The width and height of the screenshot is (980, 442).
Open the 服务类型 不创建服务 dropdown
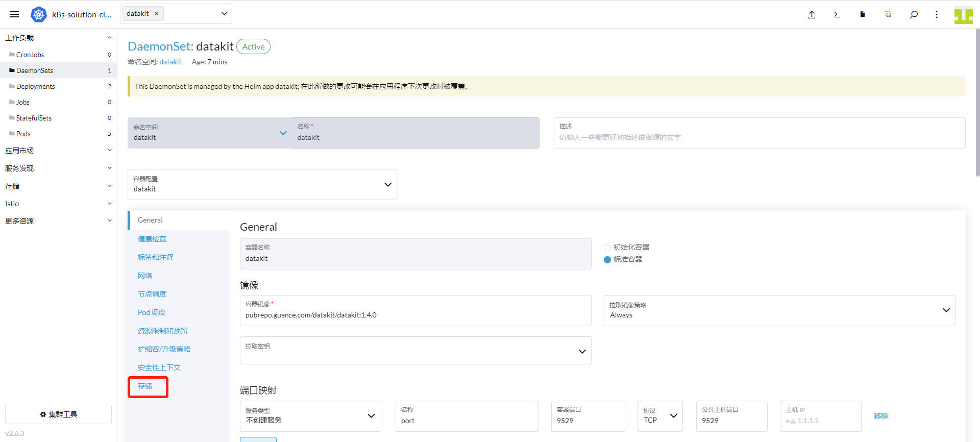pyautogui.click(x=310, y=416)
